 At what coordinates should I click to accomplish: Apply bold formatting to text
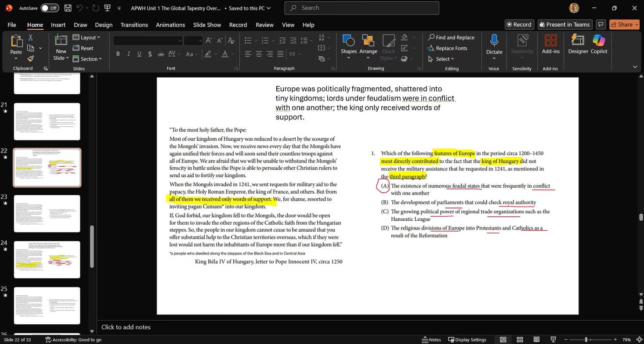118,54
